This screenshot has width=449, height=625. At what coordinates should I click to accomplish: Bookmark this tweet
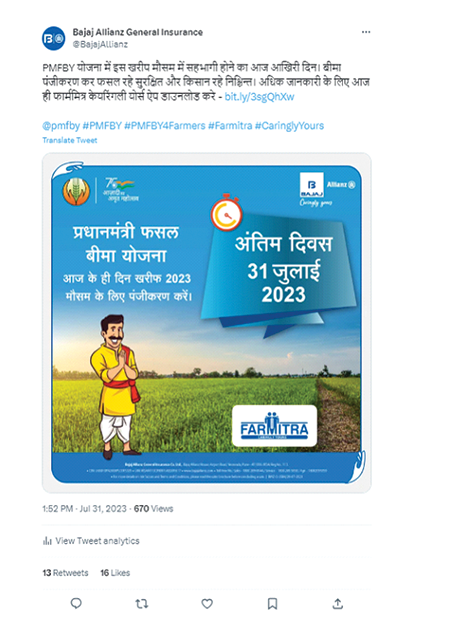(x=272, y=603)
